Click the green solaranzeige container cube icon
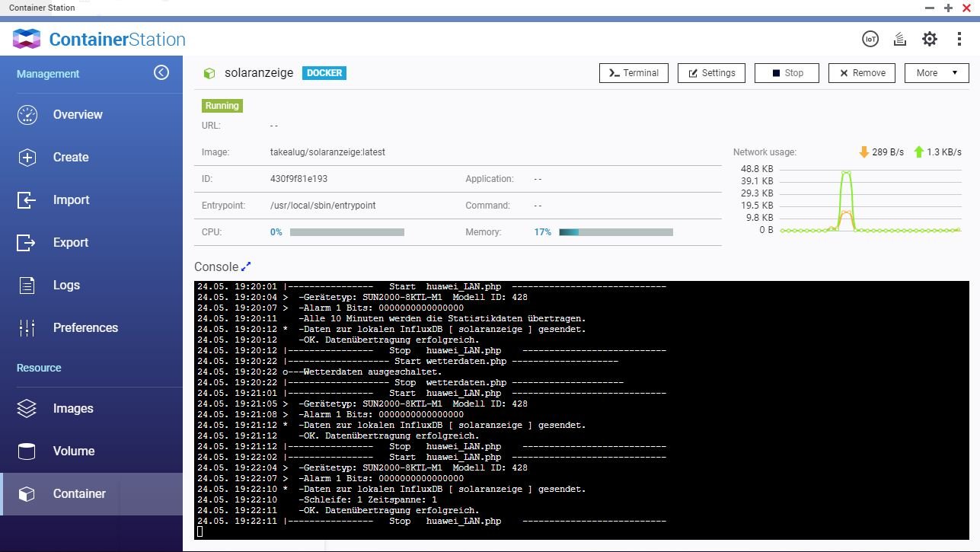Screen dimensions: 980x552 209,73
